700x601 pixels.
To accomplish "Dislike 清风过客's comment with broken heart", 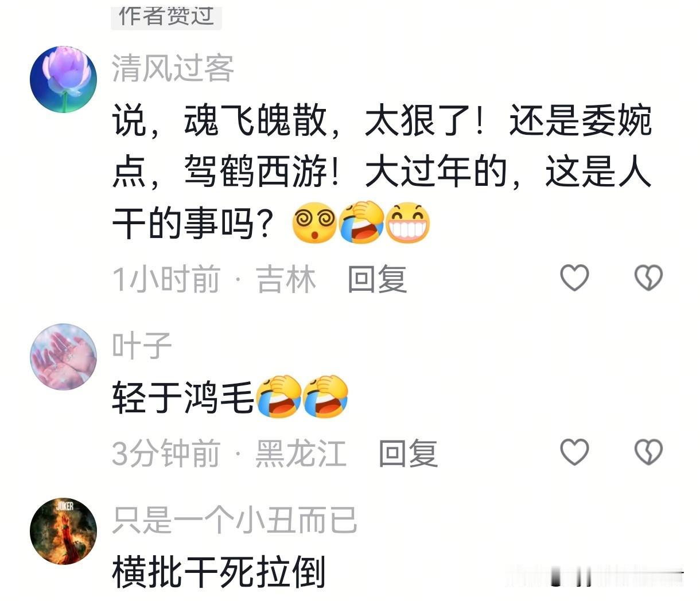I will coord(648,278).
